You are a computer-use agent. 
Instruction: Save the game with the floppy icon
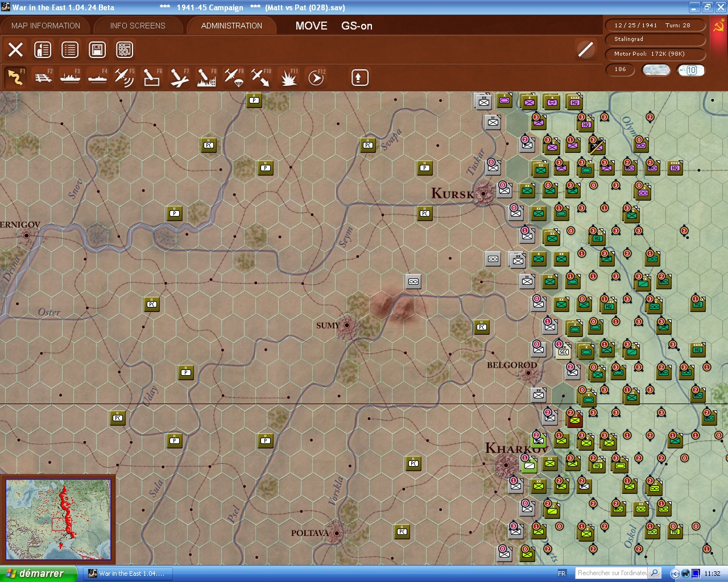click(x=97, y=49)
